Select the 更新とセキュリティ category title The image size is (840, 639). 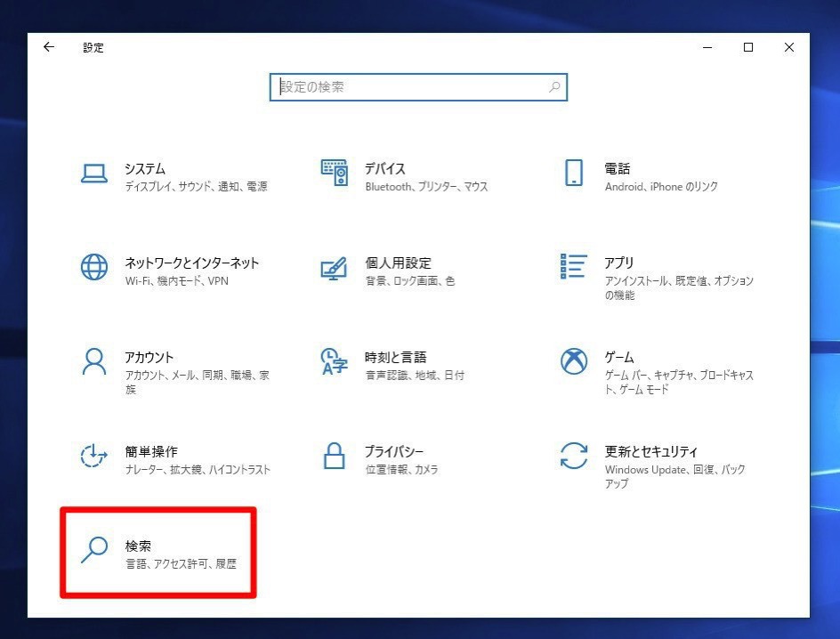point(650,451)
